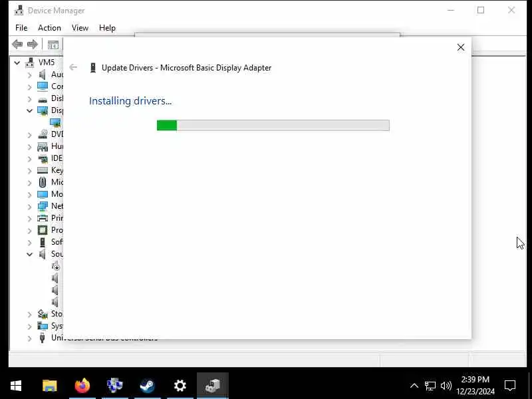Click the Update Drivers dialog back arrow
532x399 pixels.
point(73,67)
